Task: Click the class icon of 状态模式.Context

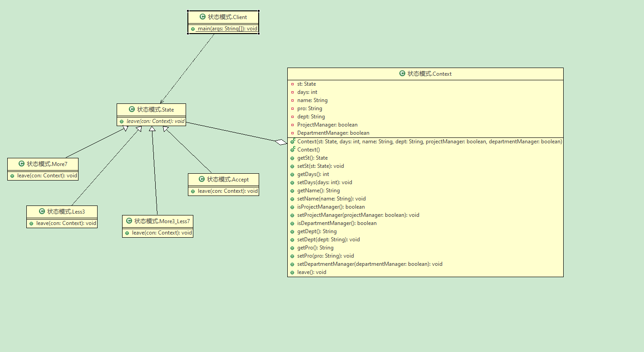Action: click(402, 73)
